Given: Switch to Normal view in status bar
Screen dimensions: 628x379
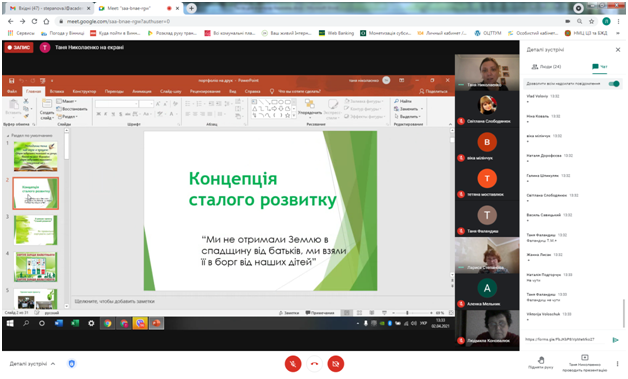Looking at the screenshot, I should (x=346, y=312).
